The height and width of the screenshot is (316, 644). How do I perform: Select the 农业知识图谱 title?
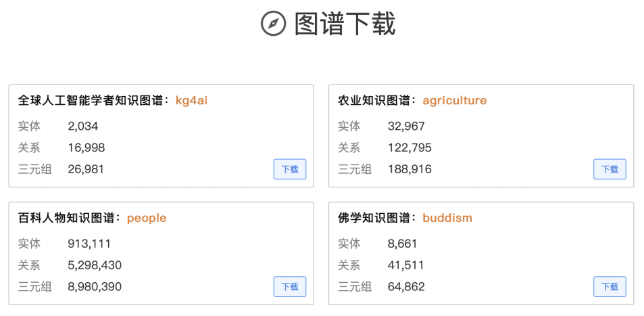click(x=374, y=101)
